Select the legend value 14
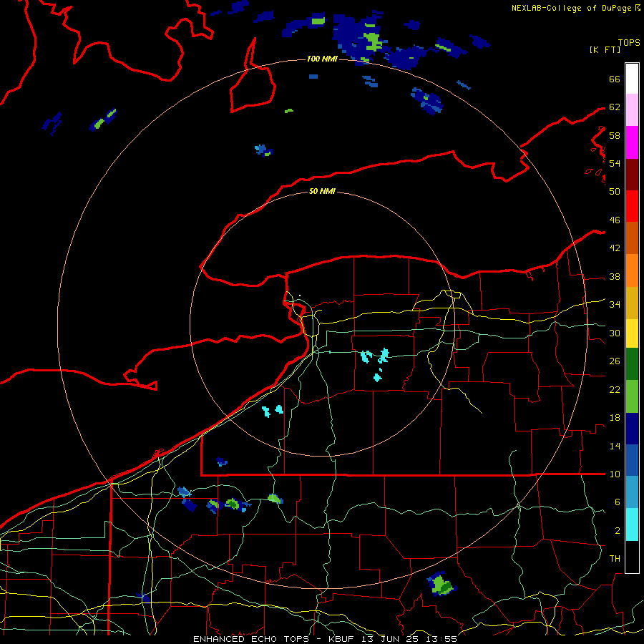644x644 pixels. 615,446
